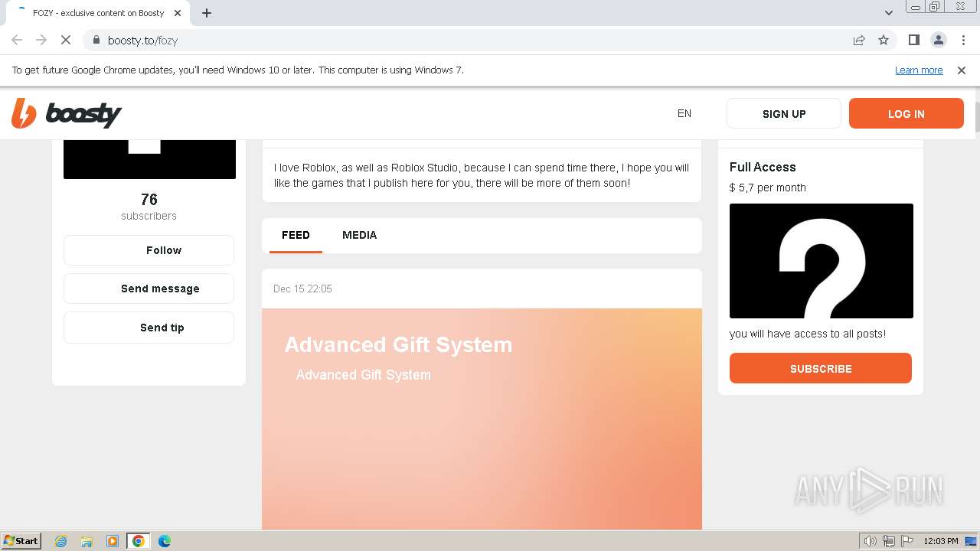Open Learn more link about updates

tap(919, 70)
